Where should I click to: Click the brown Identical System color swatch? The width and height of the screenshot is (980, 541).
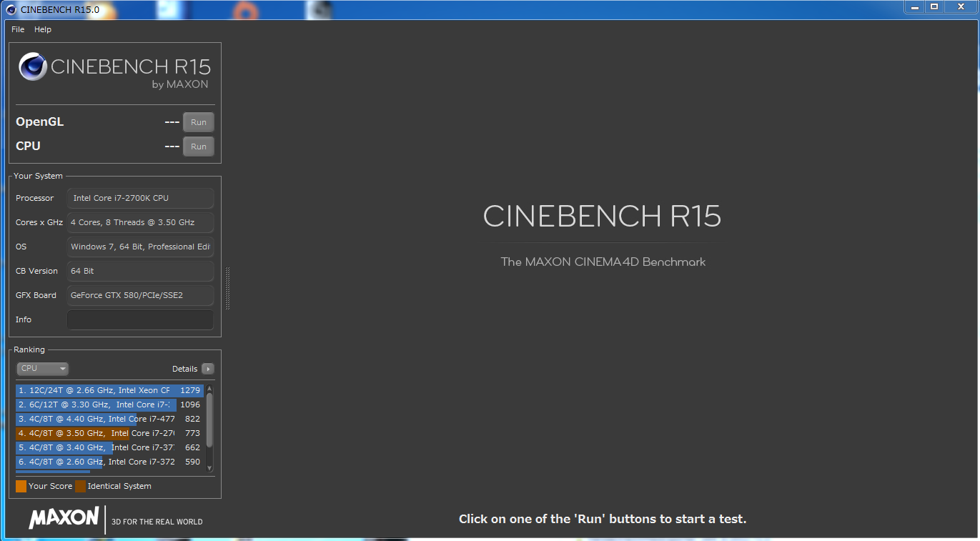tap(80, 486)
